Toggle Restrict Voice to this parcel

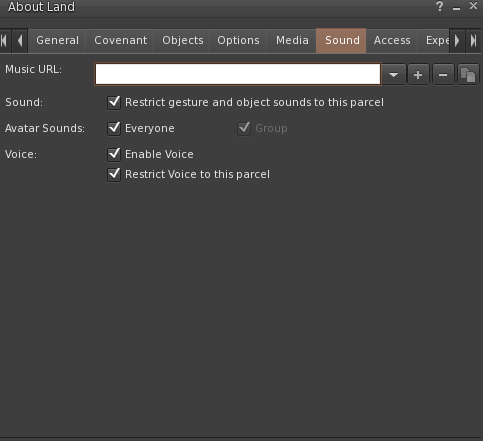114,174
